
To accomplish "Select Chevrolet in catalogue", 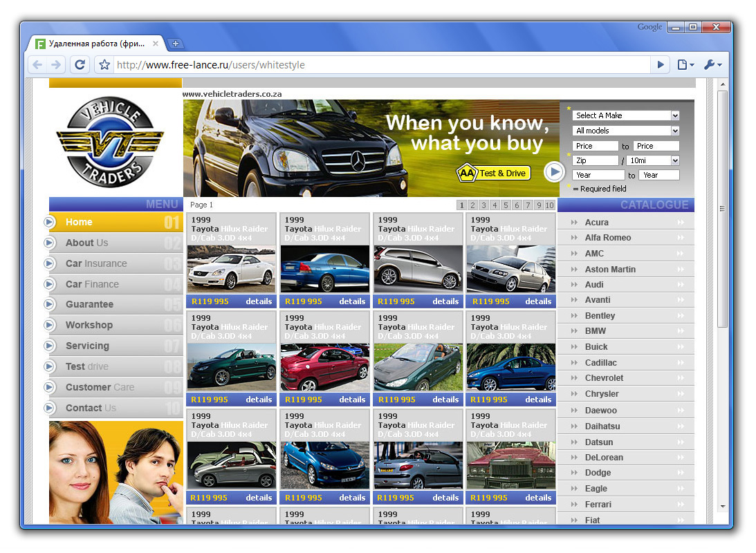I will 604,378.
